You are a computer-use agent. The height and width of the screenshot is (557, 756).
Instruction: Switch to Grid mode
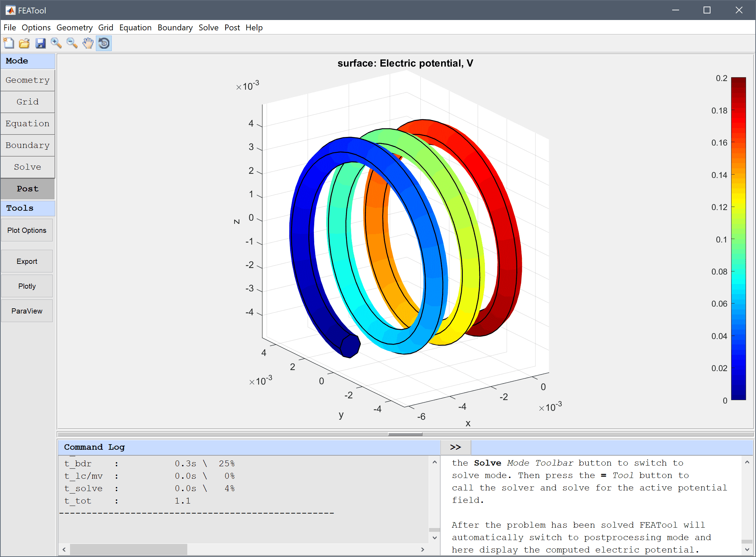(x=28, y=102)
